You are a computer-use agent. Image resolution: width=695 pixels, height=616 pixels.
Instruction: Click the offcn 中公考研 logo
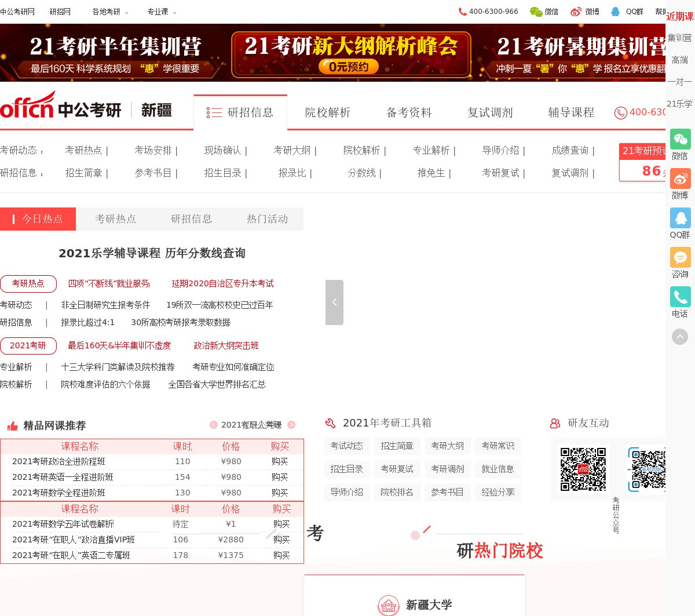point(61,107)
